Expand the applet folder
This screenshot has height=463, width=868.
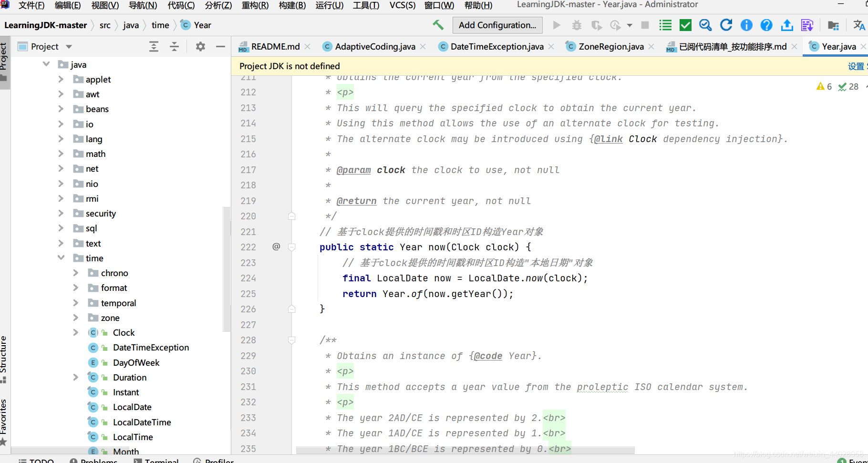point(61,79)
